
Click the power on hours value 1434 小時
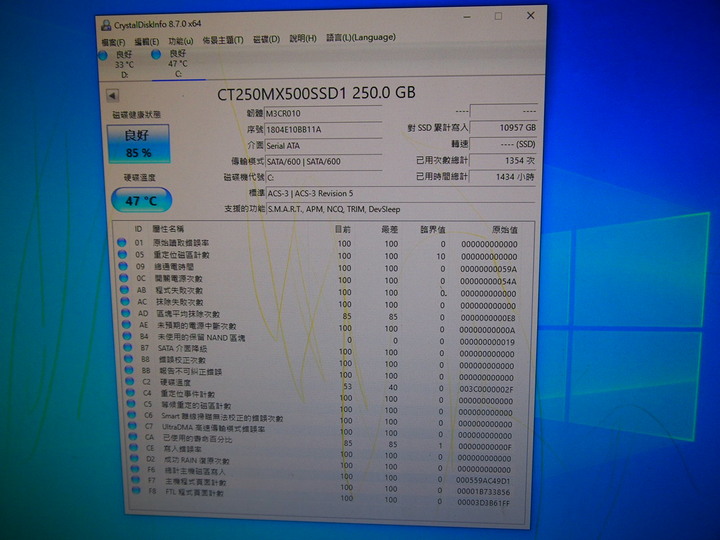[503, 177]
